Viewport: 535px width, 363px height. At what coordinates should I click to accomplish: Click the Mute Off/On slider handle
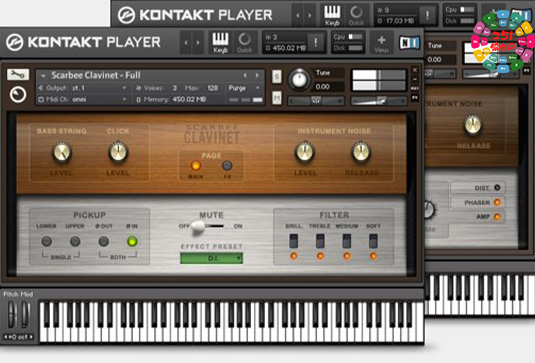coord(198,227)
